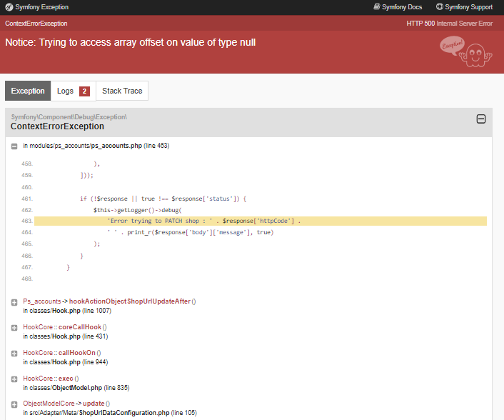Open the Stack Trace tab
This screenshot has height=420, width=504.
pyautogui.click(x=122, y=91)
